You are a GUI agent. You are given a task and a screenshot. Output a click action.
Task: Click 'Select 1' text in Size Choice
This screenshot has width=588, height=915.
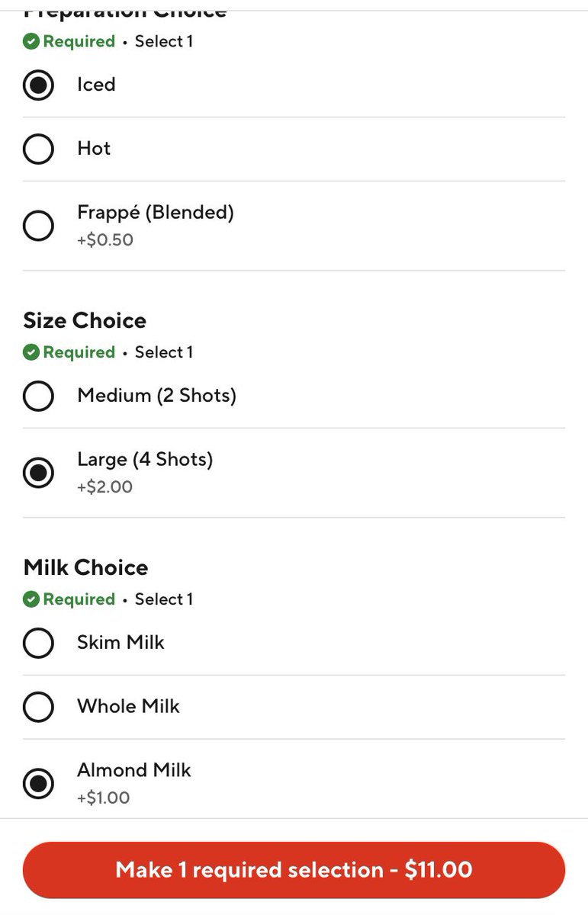point(164,352)
